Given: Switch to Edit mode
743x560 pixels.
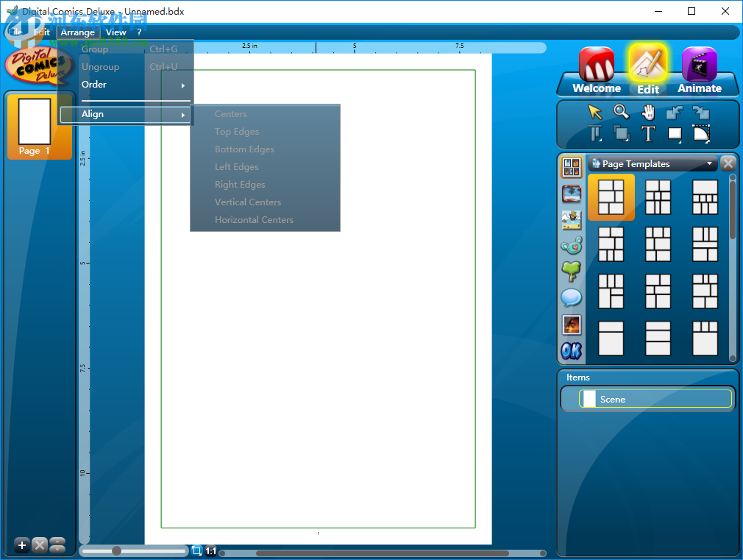Looking at the screenshot, I should (x=648, y=70).
